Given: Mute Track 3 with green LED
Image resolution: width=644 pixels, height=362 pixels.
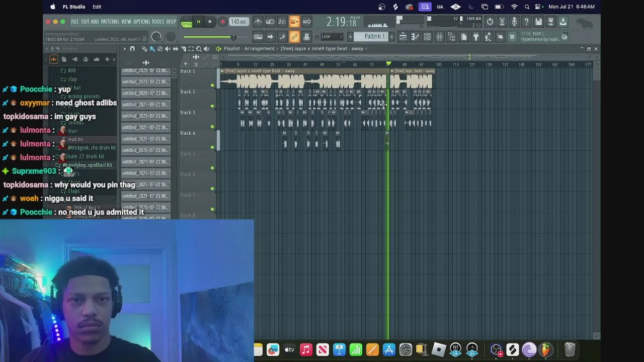Looking at the screenshot, I should click(x=212, y=127).
